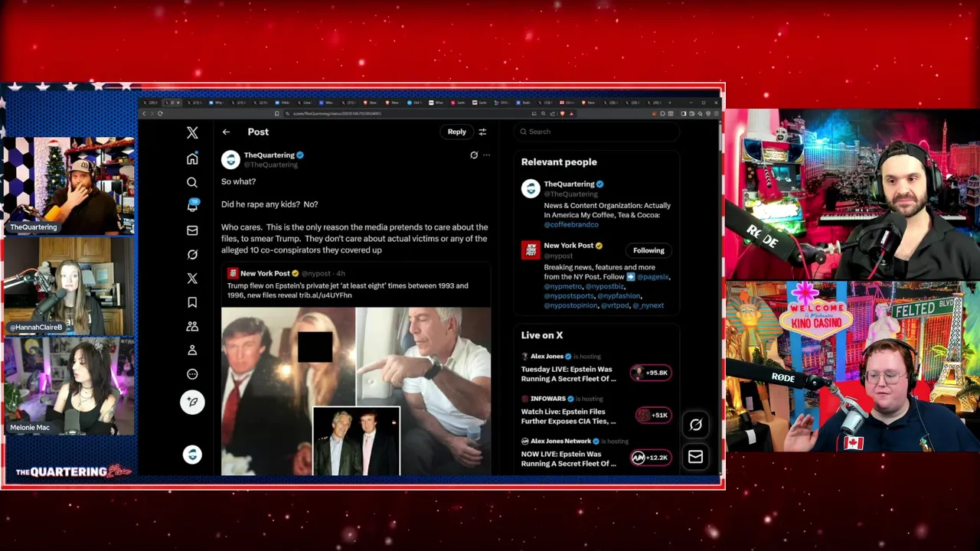
Task: Click @pagesix mention link
Action: pyautogui.click(x=652, y=277)
